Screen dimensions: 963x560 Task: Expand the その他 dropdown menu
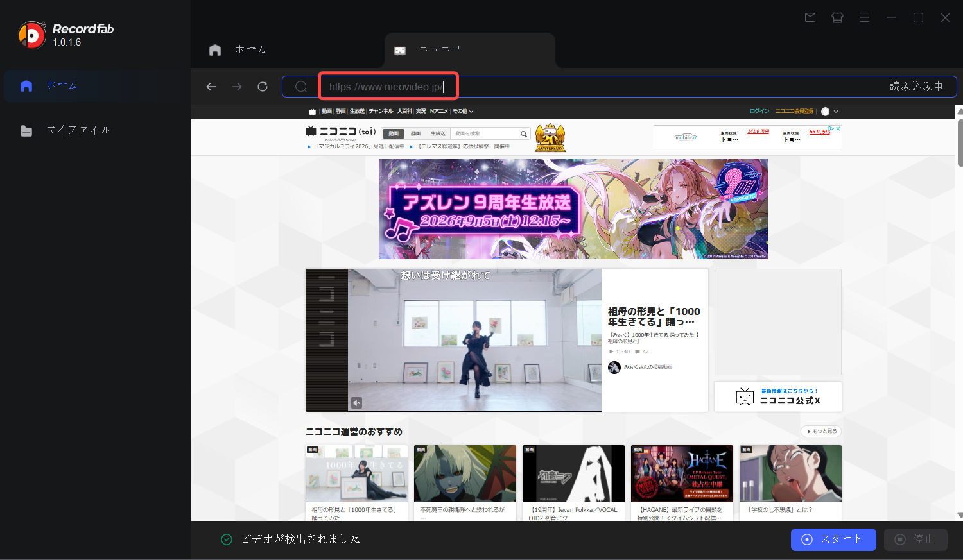pyautogui.click(x=463, y=112)
